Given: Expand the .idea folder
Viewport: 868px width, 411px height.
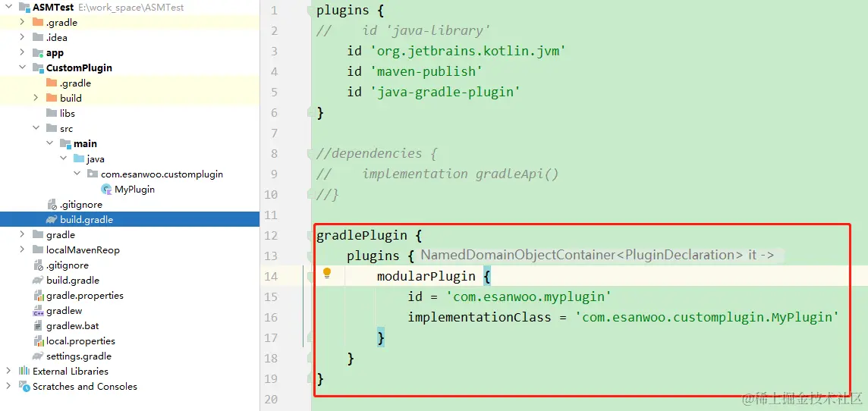Looking at the screenshot, I should [22, 38].
